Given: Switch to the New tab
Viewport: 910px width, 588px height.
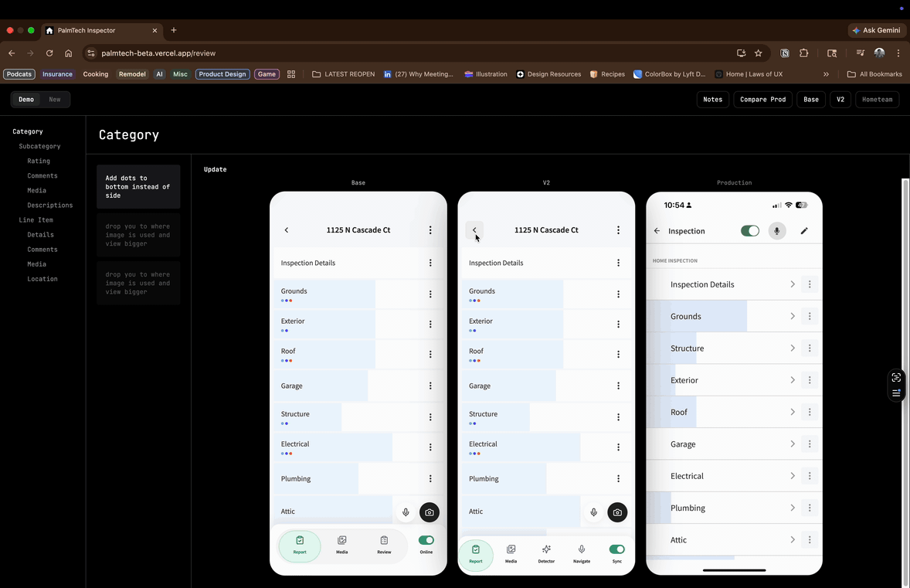Looking at the screenshot, I should [55, 100].
